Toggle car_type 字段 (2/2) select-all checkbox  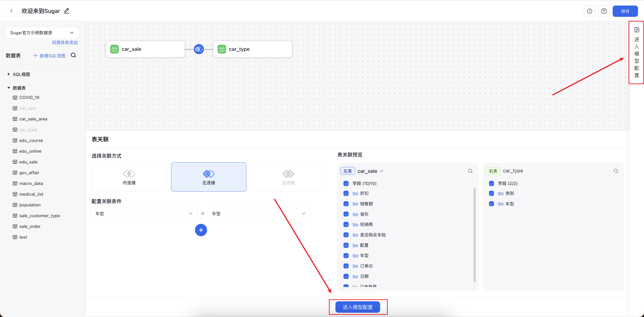491,183
